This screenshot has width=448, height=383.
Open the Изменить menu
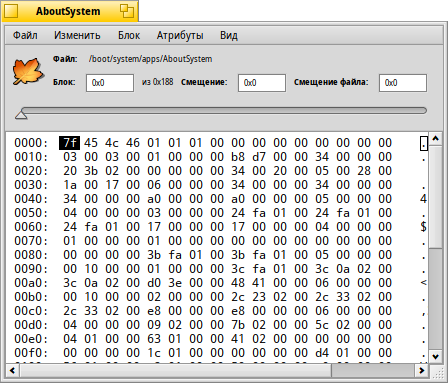[x=77, y=35]
